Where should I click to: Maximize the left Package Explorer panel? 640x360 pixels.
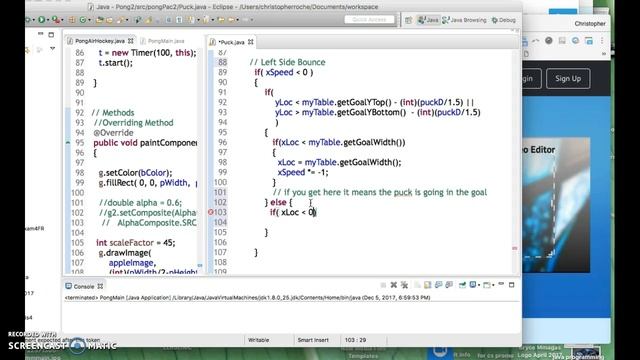point(51,35)
